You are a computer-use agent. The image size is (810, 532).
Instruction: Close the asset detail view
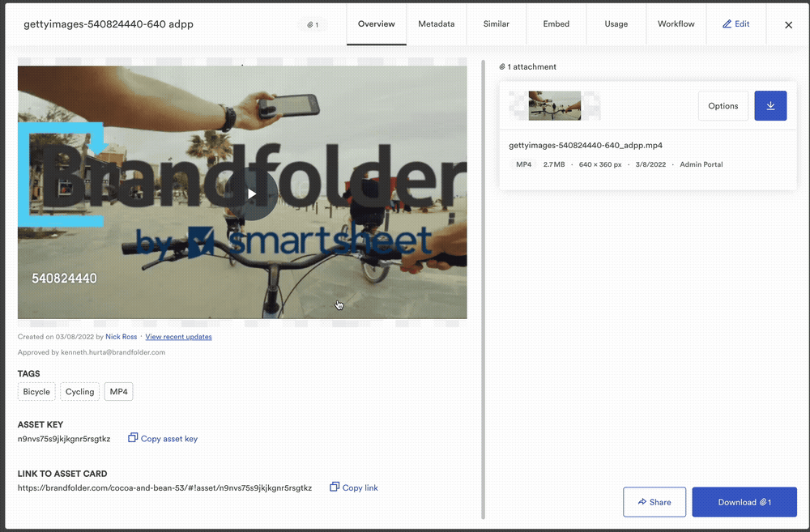click(x=787, y=24)
